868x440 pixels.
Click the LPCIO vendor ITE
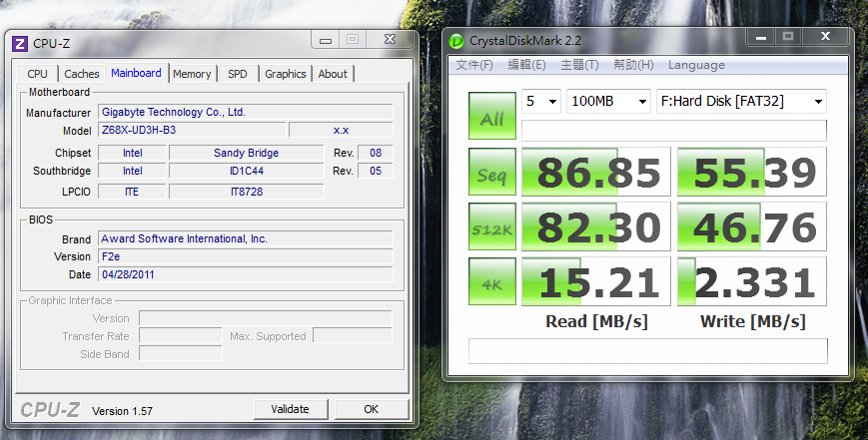click(132, 192)
